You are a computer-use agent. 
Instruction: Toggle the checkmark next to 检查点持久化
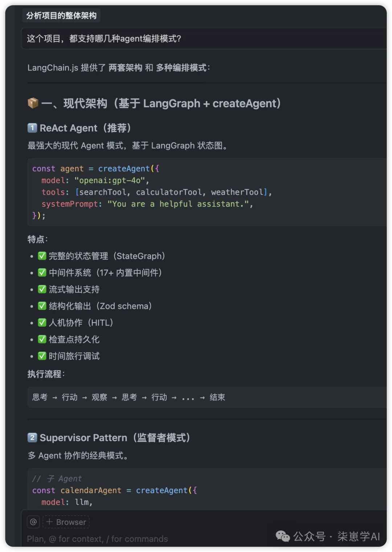(42, 339)
